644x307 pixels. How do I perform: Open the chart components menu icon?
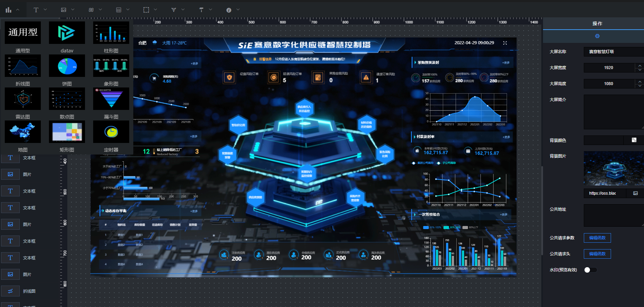9,10
